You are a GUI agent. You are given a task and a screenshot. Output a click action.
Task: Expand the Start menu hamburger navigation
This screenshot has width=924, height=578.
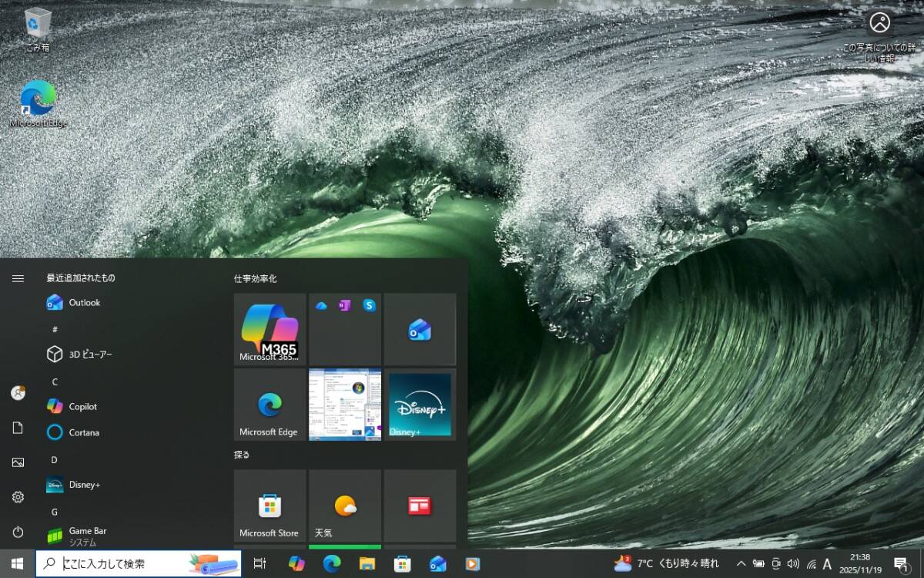click(x=18, y=278)
